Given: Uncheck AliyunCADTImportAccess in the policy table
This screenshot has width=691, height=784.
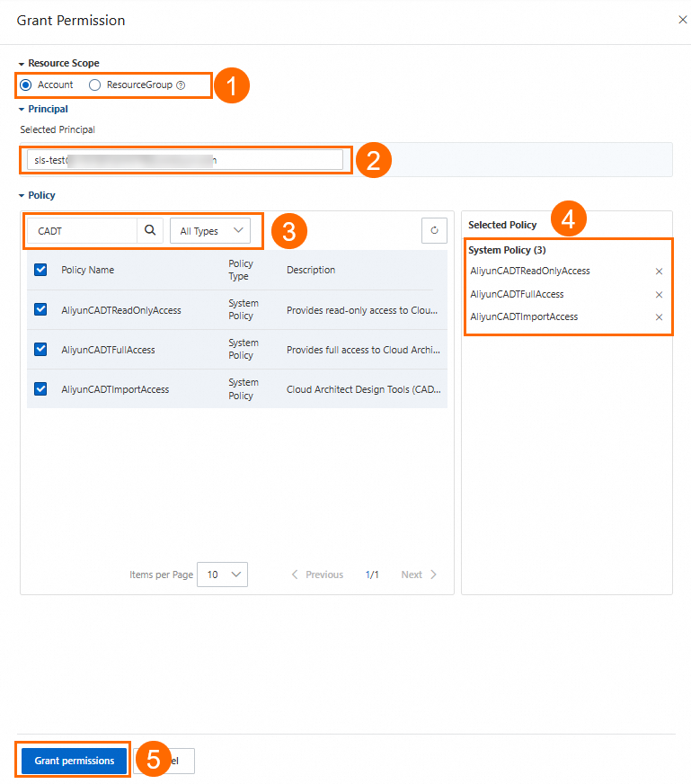Looking at the screenshot, I should tap(40, 389).
